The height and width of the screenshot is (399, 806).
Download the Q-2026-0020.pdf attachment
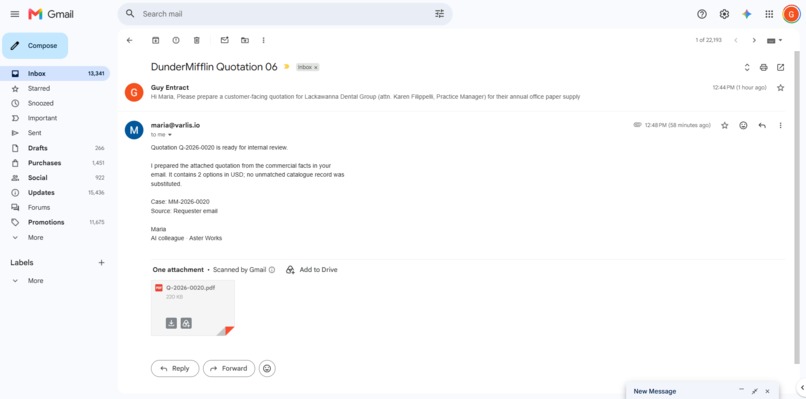point(171,323)
